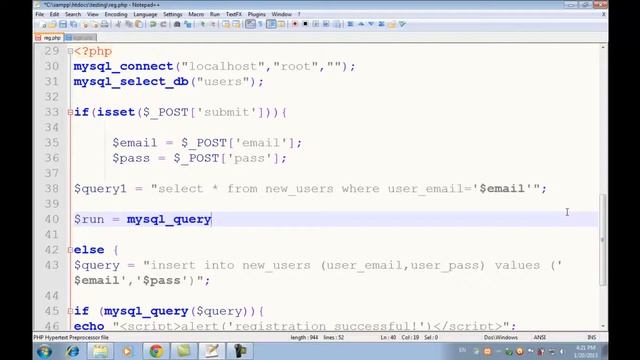The height and width of the screenshot is (360, 640).
Task: Open the Macro menu
Action: (x=196, y=14)
